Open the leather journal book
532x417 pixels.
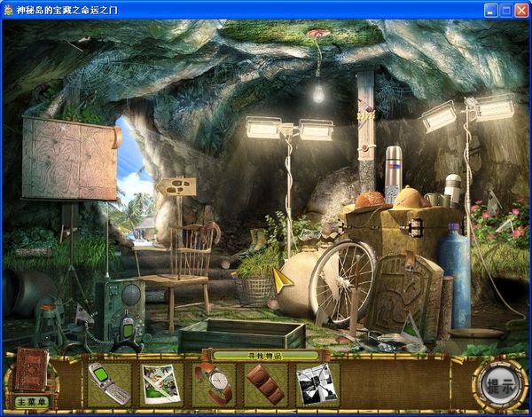click(31, 369)
